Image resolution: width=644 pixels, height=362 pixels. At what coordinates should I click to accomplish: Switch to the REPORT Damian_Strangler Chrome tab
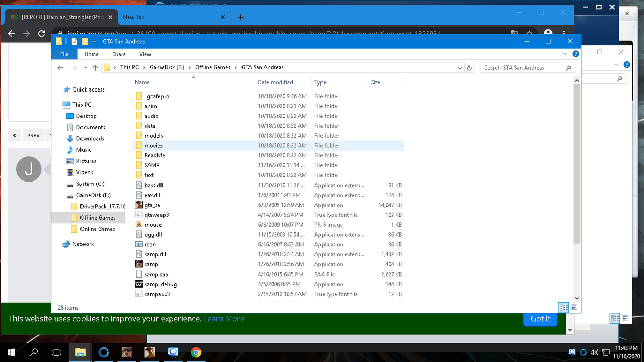[x=61, y=17]
